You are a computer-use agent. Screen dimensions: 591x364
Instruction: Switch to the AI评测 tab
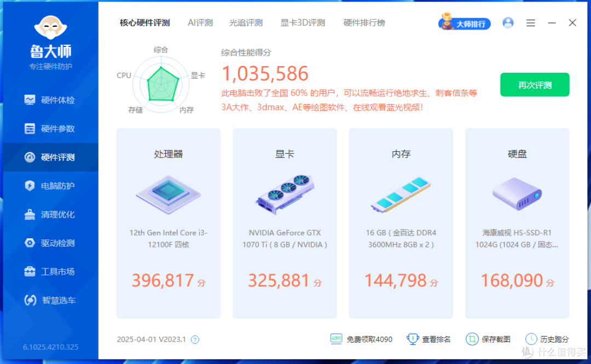click(x=200, y=23)
